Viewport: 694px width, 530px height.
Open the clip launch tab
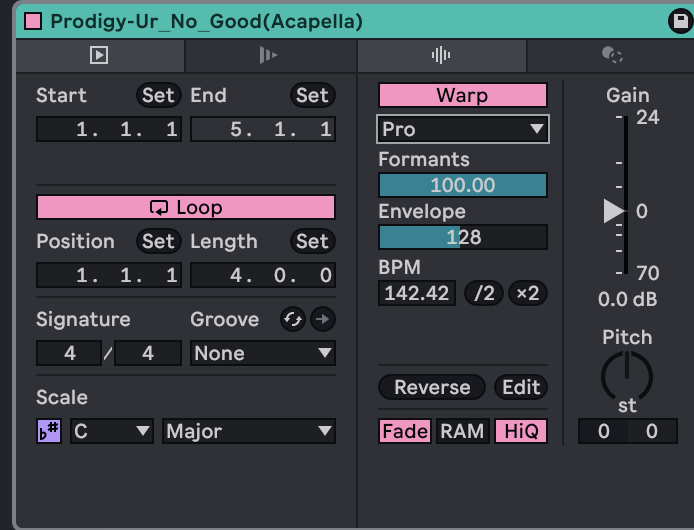point(99,55)
